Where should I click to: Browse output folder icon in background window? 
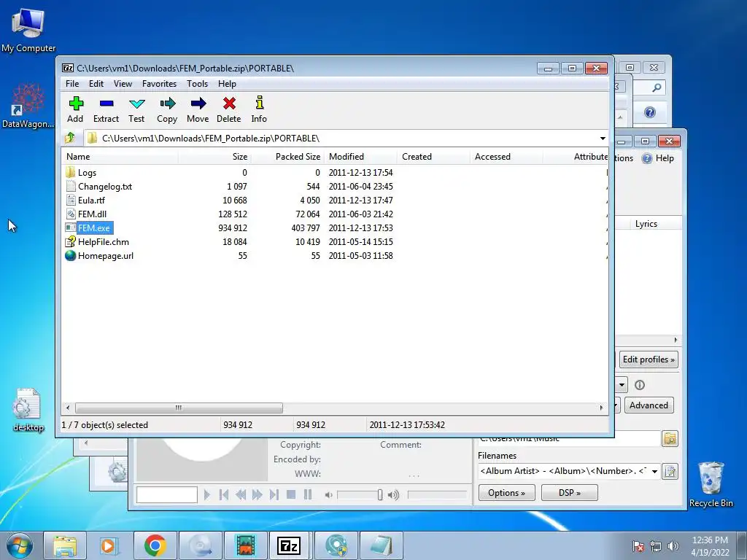pos(670,438)
